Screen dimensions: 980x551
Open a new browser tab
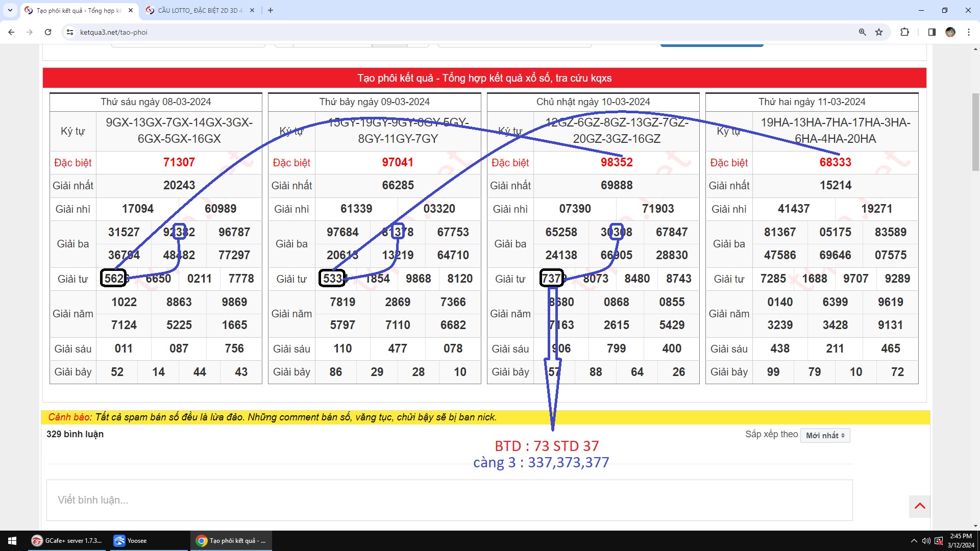tap(271, 10)
